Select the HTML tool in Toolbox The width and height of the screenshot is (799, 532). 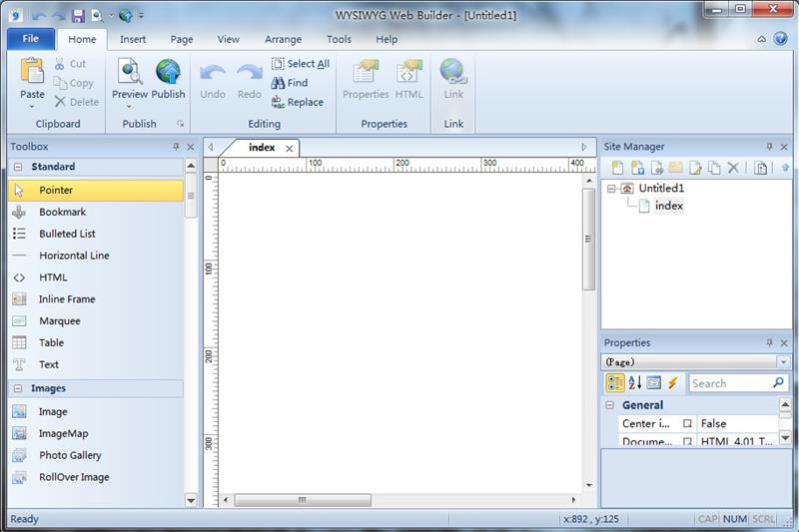tap(96, 277)
